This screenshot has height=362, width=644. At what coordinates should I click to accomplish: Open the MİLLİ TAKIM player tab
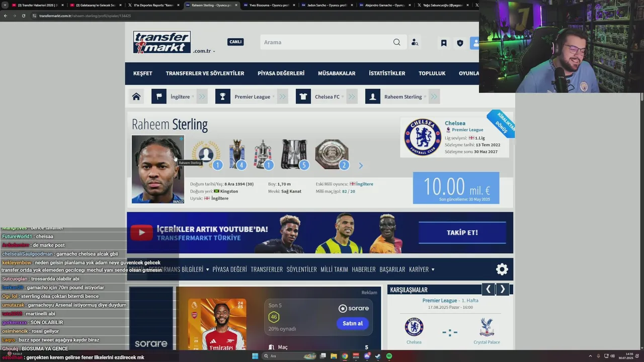[334, 269]
